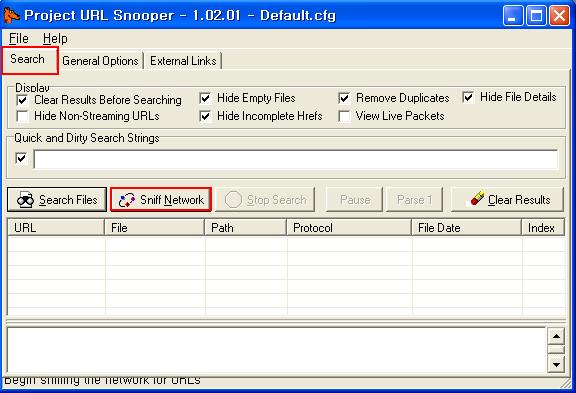The image size is (576, 393).
Task: Click the Pause button
Action: tap(354, 200)
